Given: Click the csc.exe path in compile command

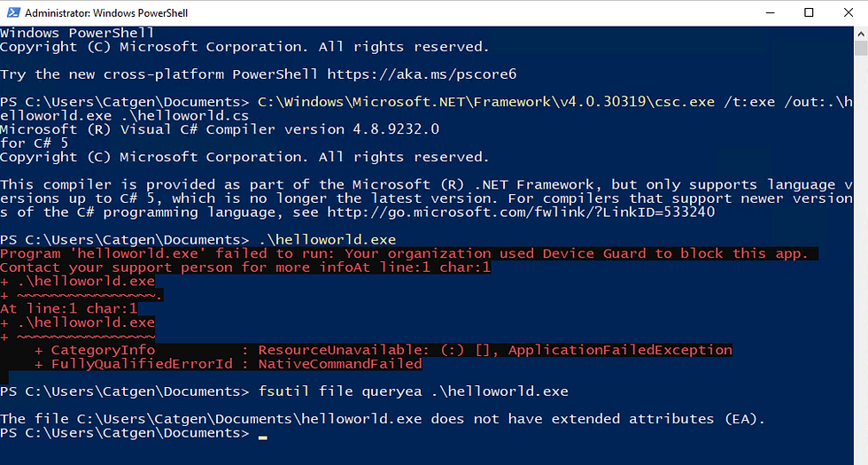Looking at the screenshot, I should [485, 102].
